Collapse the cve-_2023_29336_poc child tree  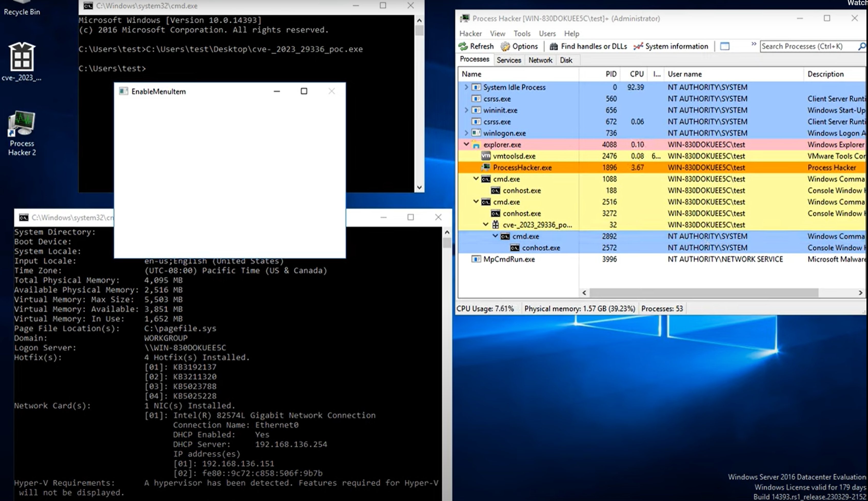pyautogui.click(x=486, y=225)
